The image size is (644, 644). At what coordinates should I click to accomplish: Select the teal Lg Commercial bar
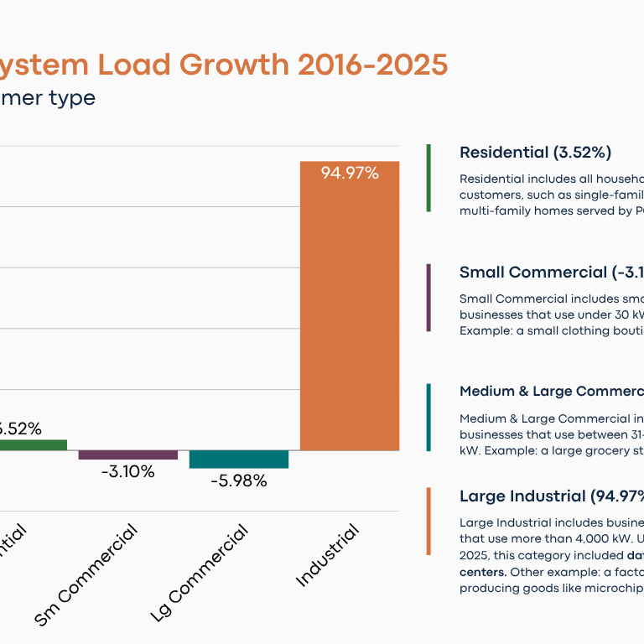(x=239, y=459)
